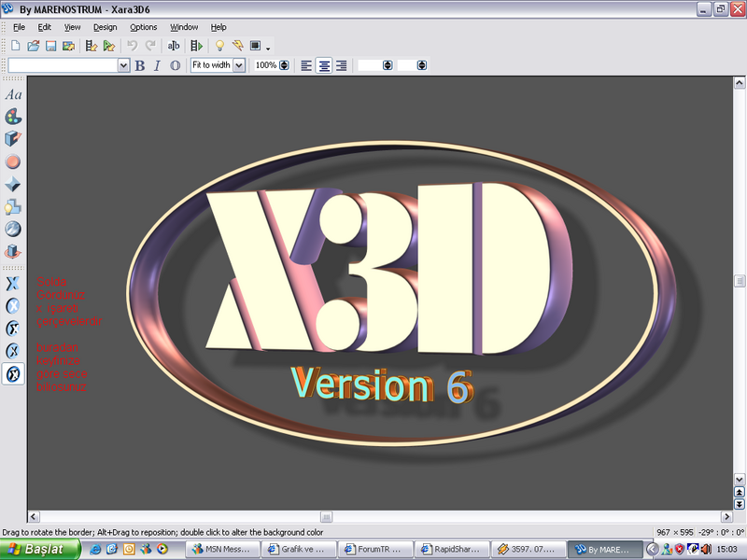This screenshot has width=747, height=560.
Task: Click the page-down double arrow button
Action: 739,504
